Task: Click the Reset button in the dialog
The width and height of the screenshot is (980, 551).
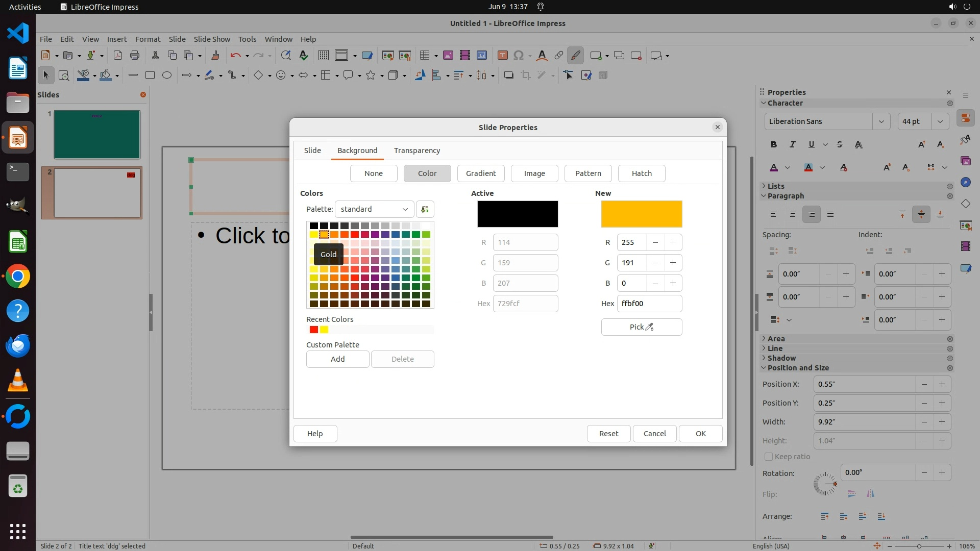Action: pos(608,434)
